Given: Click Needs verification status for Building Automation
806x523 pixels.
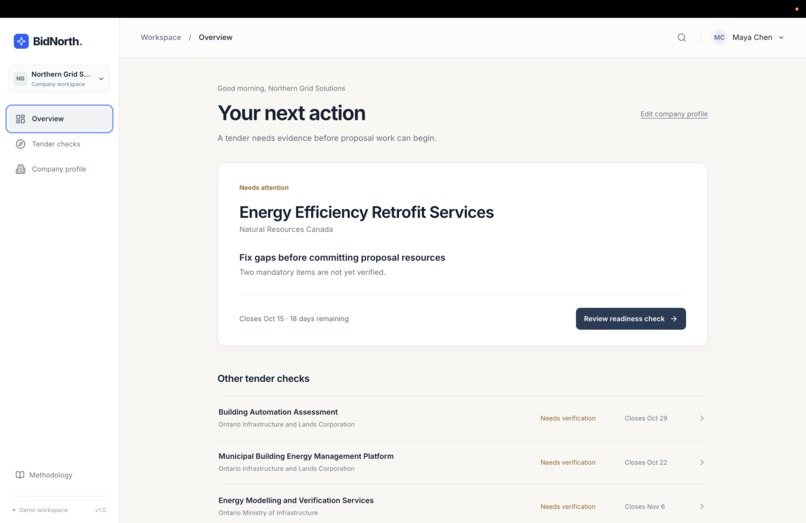Looking at the screenshot, I should click(568, 418).
